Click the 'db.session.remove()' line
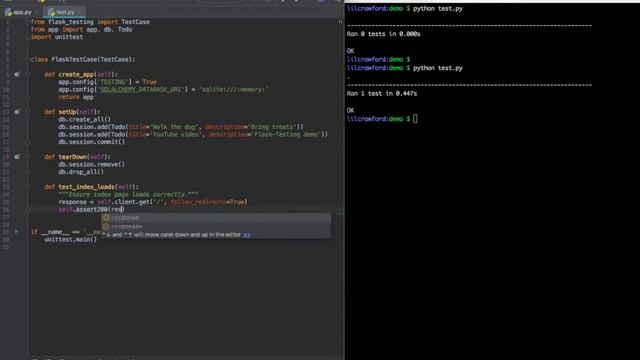The height and width of the screenshot is (360, 640). coord(91,164)
